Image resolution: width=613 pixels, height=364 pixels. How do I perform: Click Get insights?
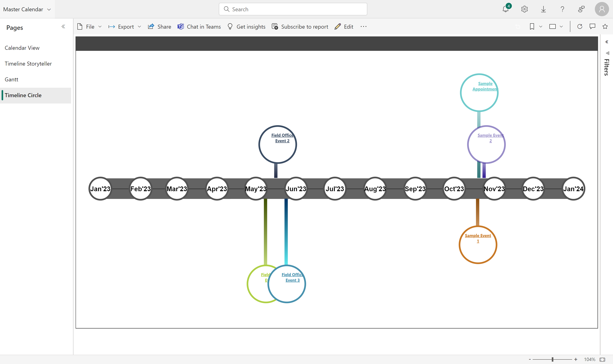[x=246, y=26]
